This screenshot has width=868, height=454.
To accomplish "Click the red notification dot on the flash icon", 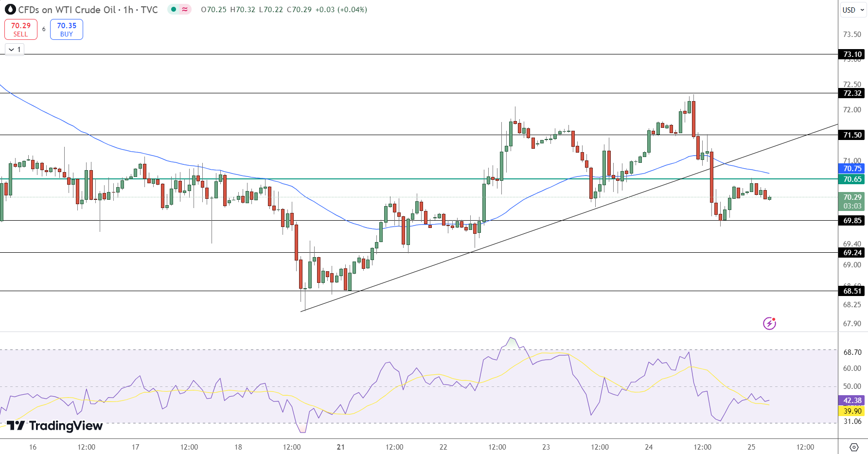I will (774, 319).
